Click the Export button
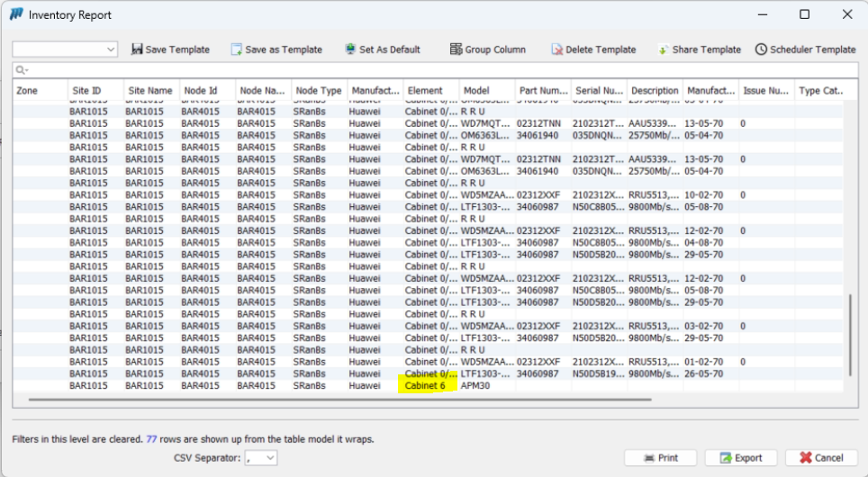Viewport: 868px width, 477px height. point(740,458)
